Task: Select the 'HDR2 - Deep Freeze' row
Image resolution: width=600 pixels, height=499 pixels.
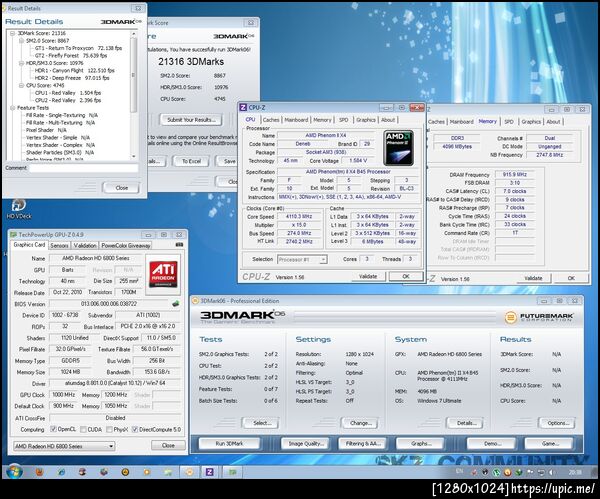Action: click(x=72, y=78)
